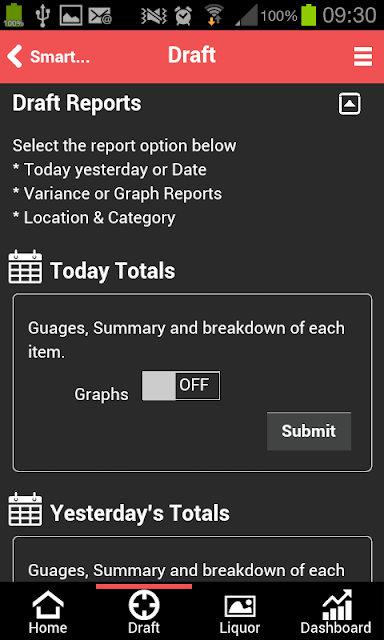Tap the OFF label of Graphs toggle
This screenshot has width=384, height=640.
[x=194, y=385]
